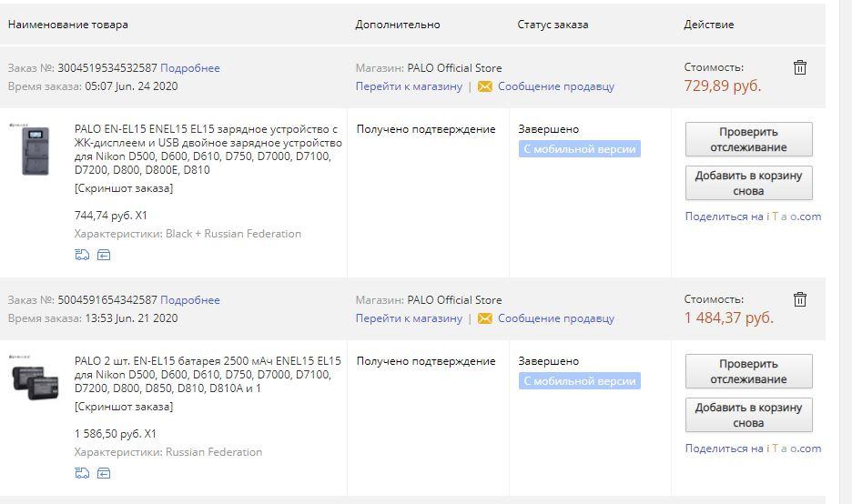852x504 pixels.
Task: Click delivery truck icon under charger item
Action: click(82, 255)
